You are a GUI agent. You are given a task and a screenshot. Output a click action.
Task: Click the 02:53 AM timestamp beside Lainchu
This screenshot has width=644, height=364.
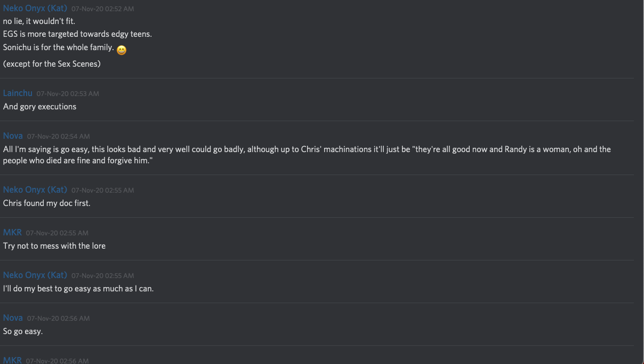click(68, 94)
